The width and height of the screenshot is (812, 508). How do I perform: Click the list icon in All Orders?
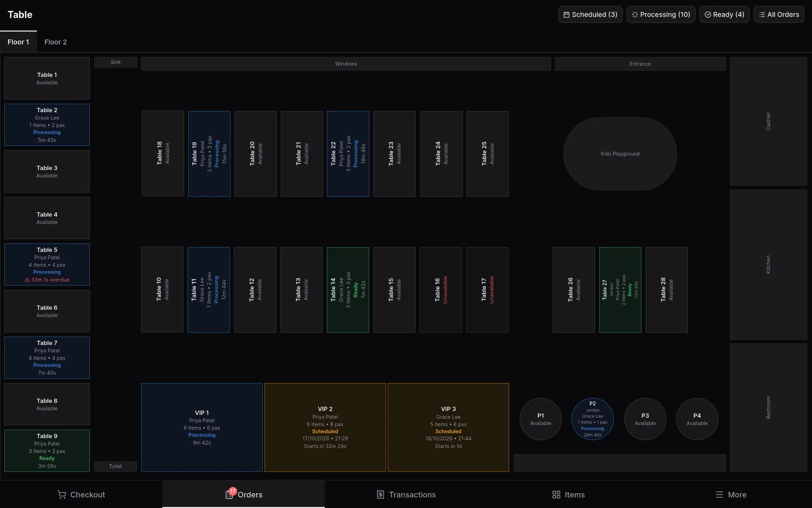pos(762,15)
